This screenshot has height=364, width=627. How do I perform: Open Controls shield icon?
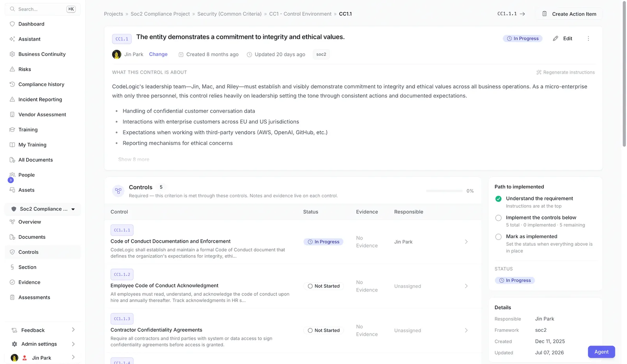click(x=12, y=252)
